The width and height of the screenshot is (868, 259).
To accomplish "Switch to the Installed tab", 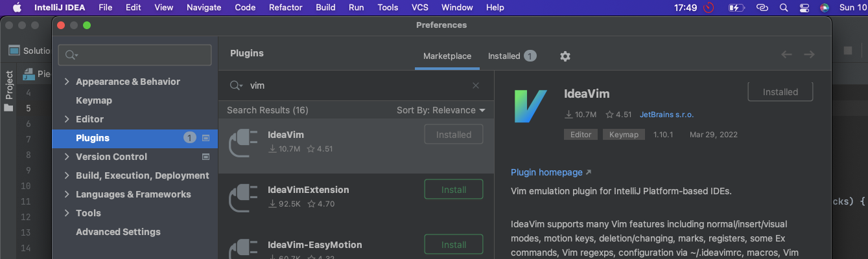I will click(x=512, y=56).
